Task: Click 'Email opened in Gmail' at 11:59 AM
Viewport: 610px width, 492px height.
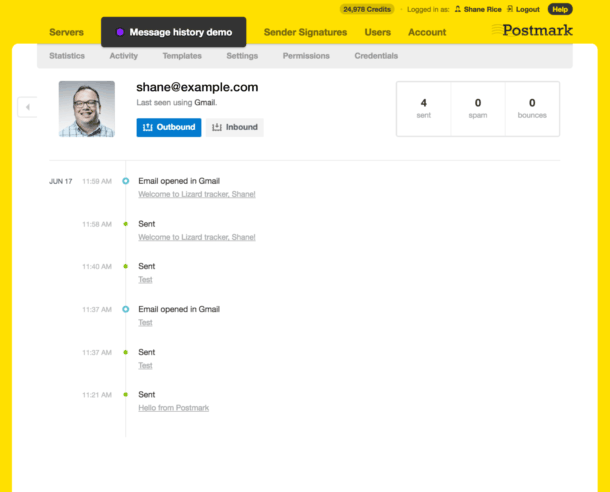Action: point(179,181)
